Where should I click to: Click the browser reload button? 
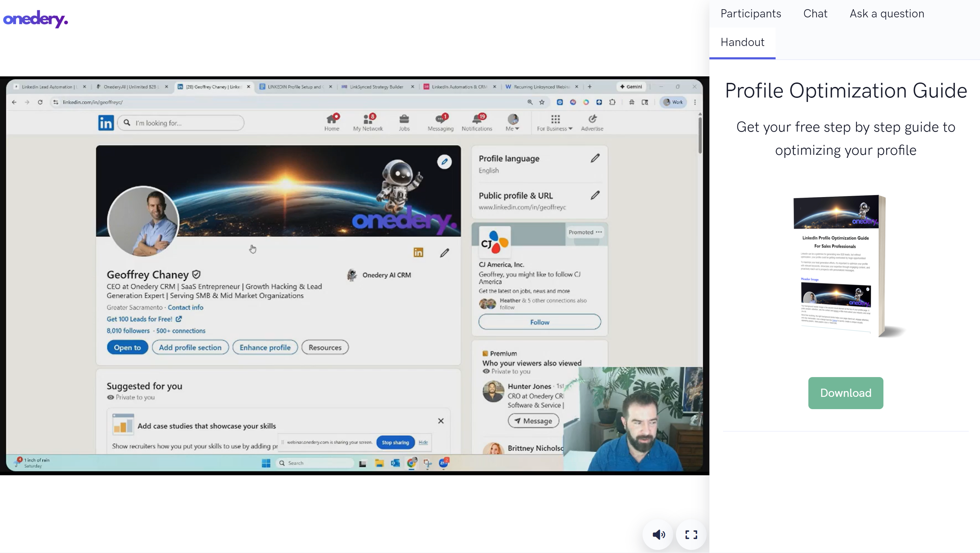(40, 102)
